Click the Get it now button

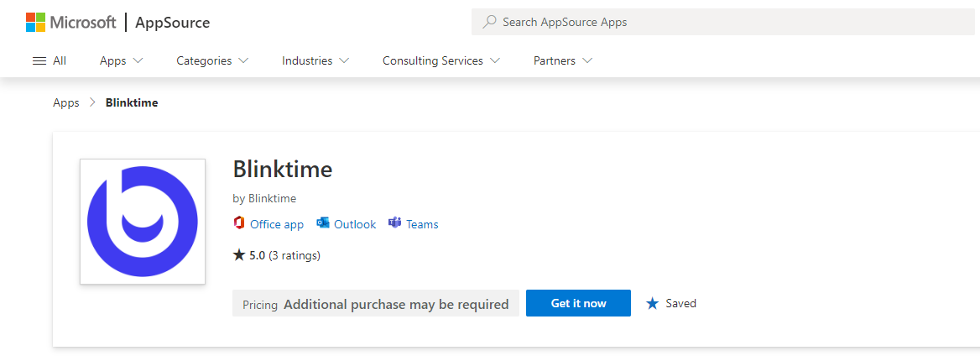[578, 303]
